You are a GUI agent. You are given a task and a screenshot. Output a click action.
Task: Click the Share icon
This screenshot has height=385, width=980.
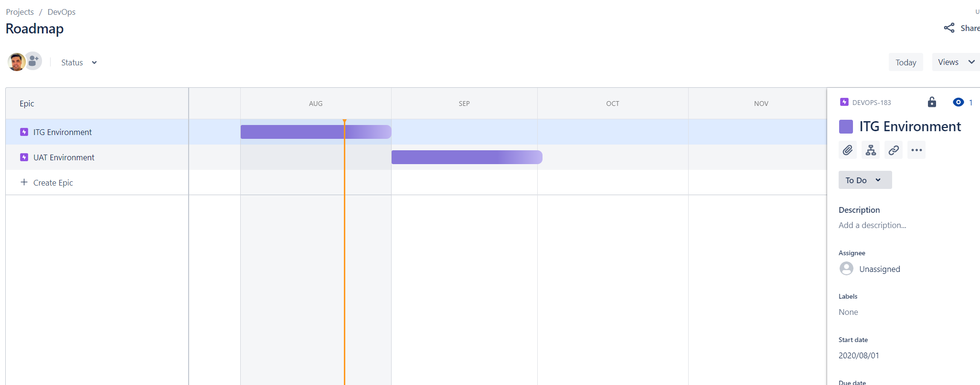coord(949,28)
